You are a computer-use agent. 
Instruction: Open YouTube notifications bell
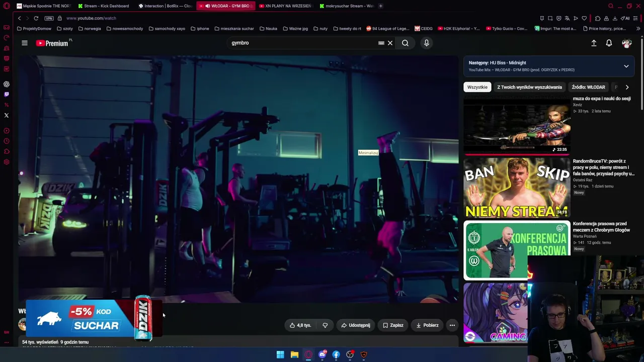(609, 43)
